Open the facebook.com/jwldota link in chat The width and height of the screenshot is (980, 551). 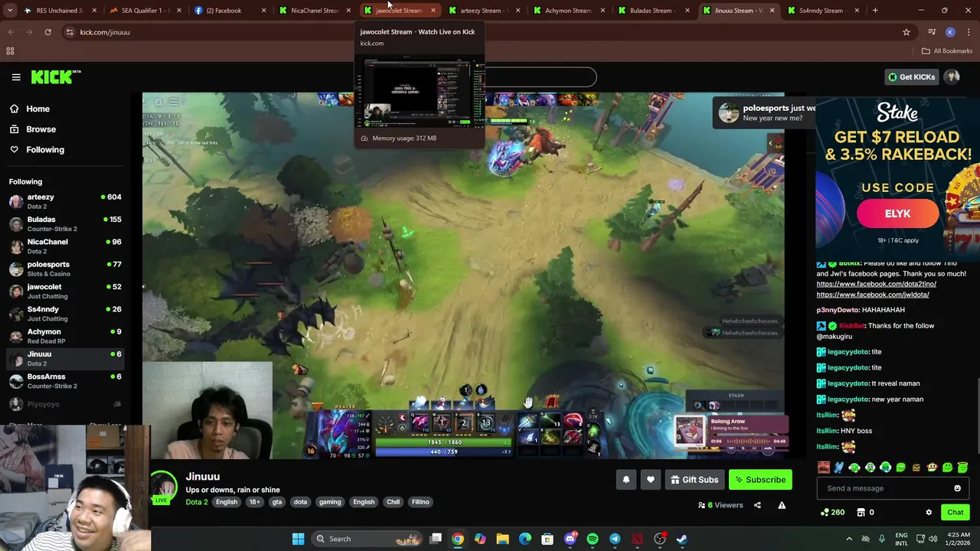873,295
